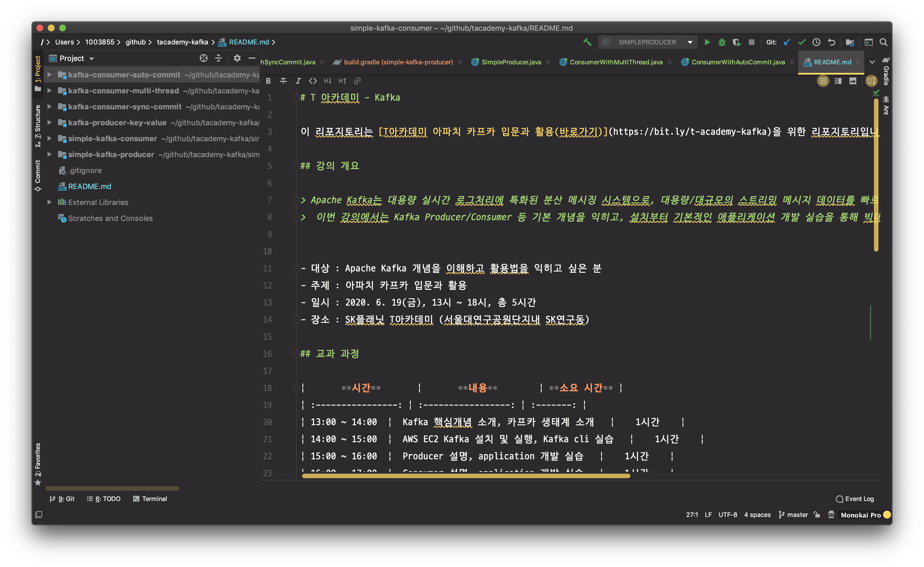Viewport: 924px width, 567px height.
Task: Open the Gradle side tool window
Action: click(886, 71)
